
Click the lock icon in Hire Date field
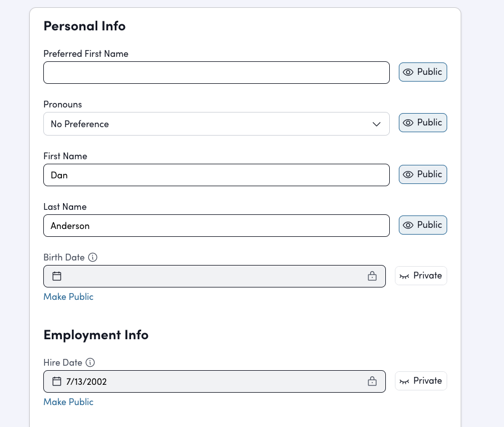click(x=372, y=381)
